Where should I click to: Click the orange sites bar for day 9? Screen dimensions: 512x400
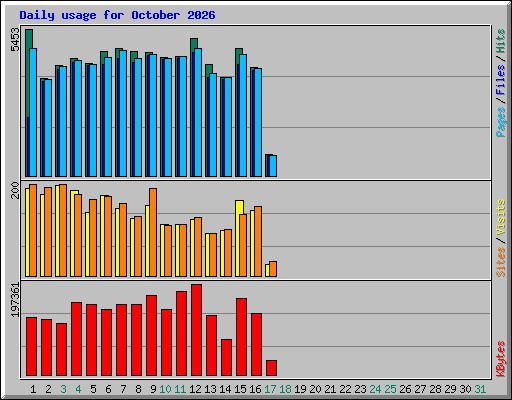[x=153, y=232]
